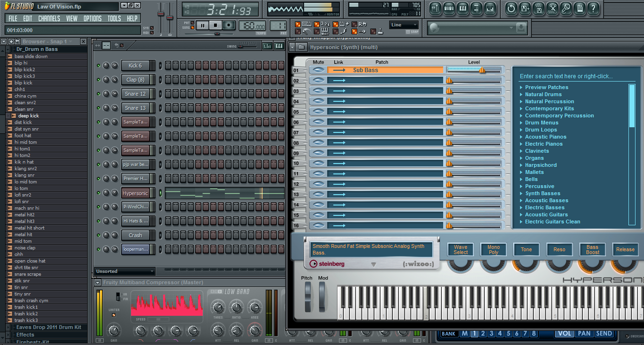Open the browser panel options arrow menu
This screenshot has height=345, width=644.
pyautogui.click(x=4, y=41)
